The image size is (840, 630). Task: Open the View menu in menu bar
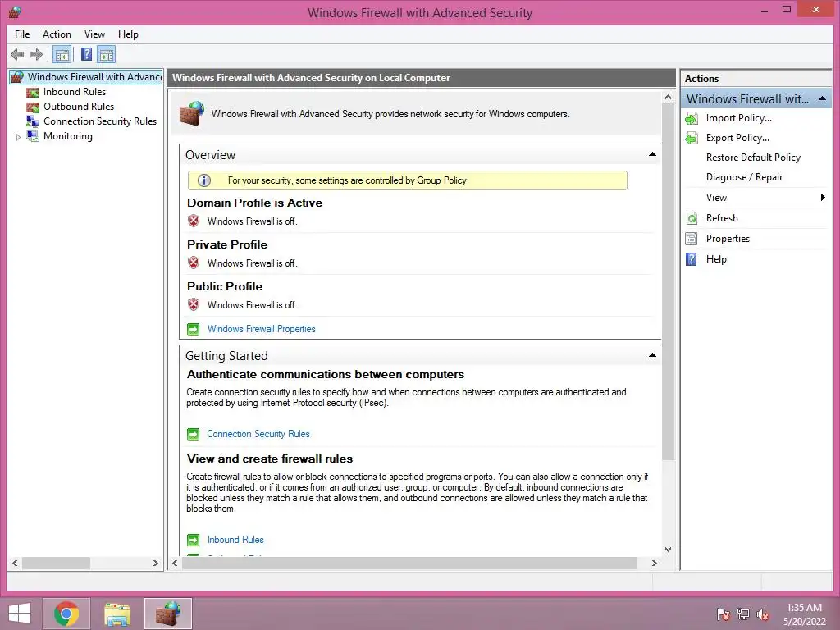coord(94,34)
